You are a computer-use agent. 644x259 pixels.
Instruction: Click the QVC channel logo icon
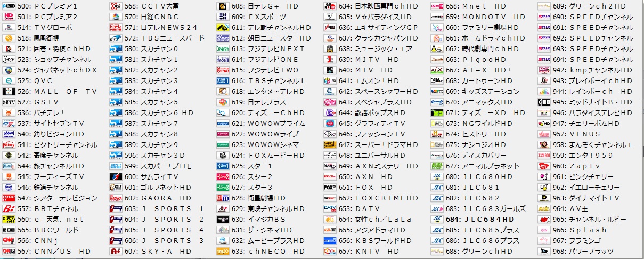[9, 80]
